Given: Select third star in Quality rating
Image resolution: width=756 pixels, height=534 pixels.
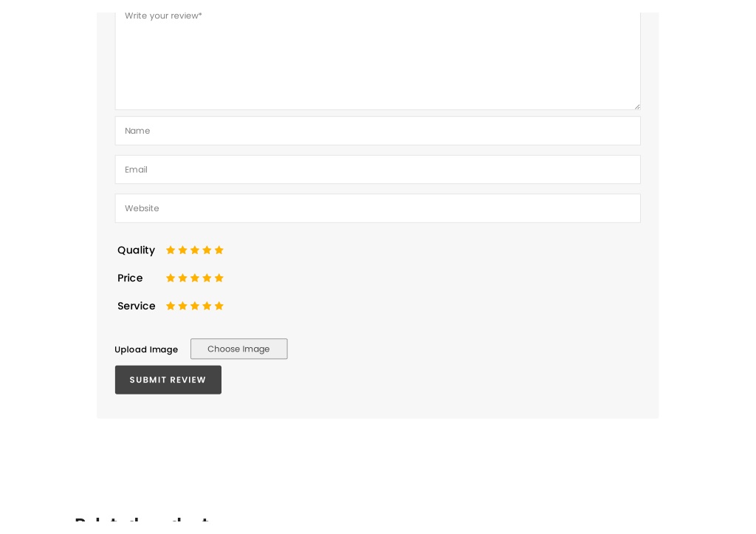Looking at the screenshot, I should 195,250.
